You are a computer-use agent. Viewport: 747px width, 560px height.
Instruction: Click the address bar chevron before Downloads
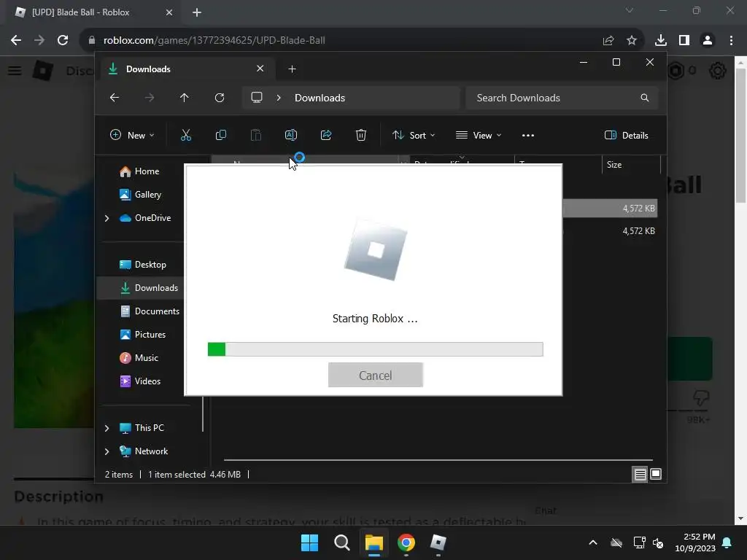279,98
